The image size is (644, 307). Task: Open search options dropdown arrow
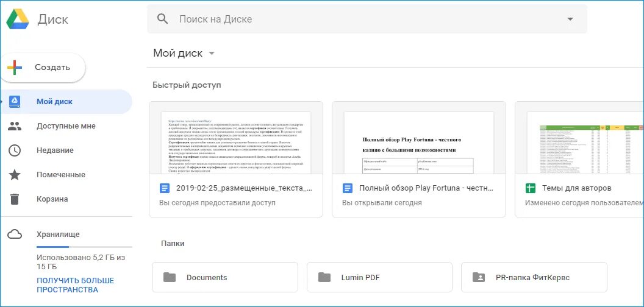pyautogui.click(x=570, y=19)
